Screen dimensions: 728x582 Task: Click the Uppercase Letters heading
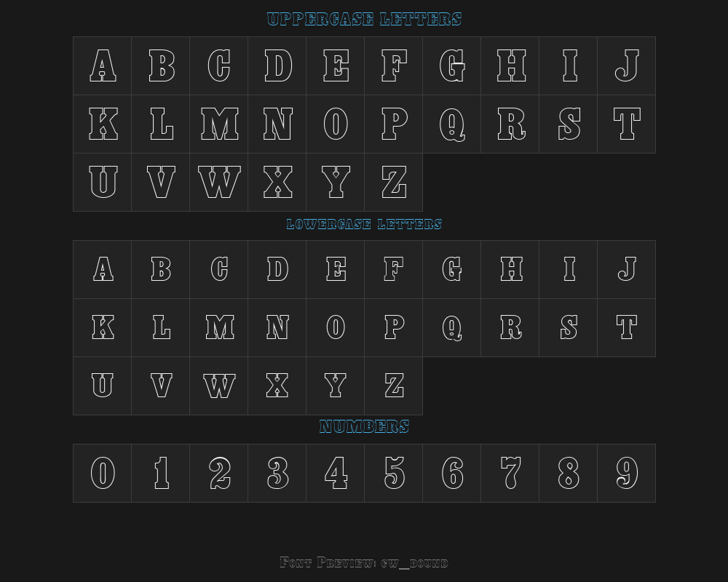364,19
